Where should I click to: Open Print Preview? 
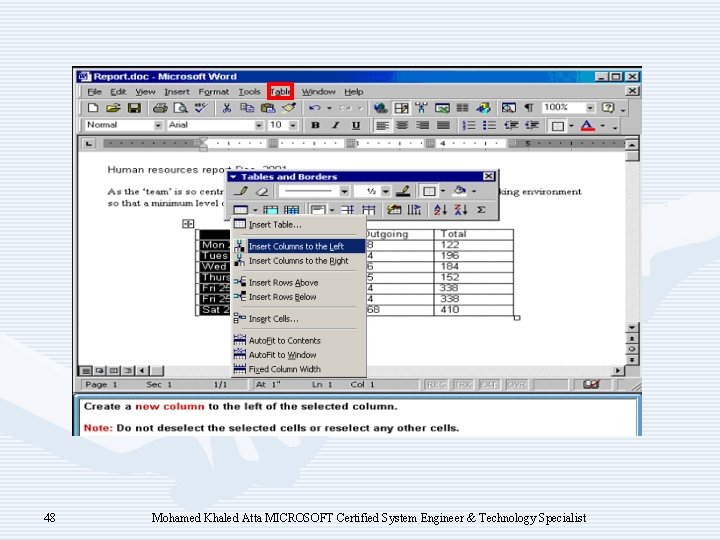pos(180,108)
